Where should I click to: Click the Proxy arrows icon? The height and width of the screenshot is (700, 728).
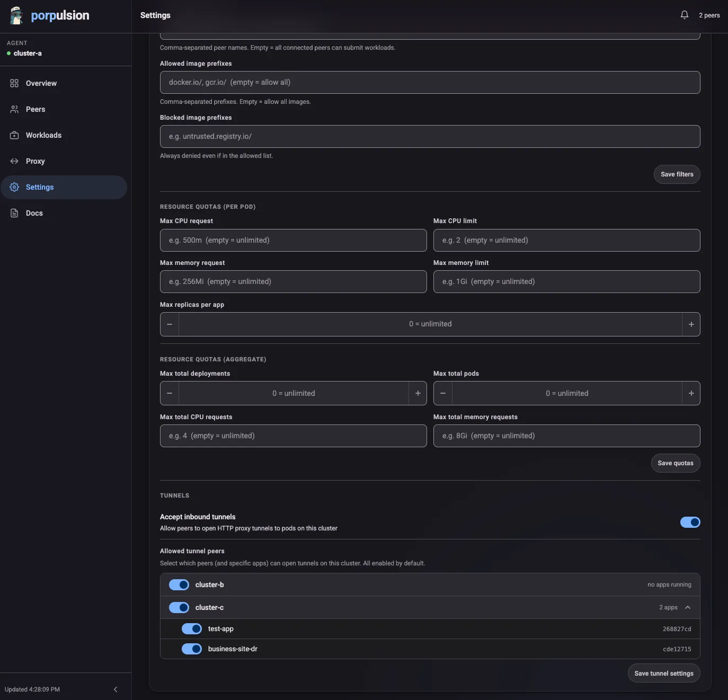(14, 161)
